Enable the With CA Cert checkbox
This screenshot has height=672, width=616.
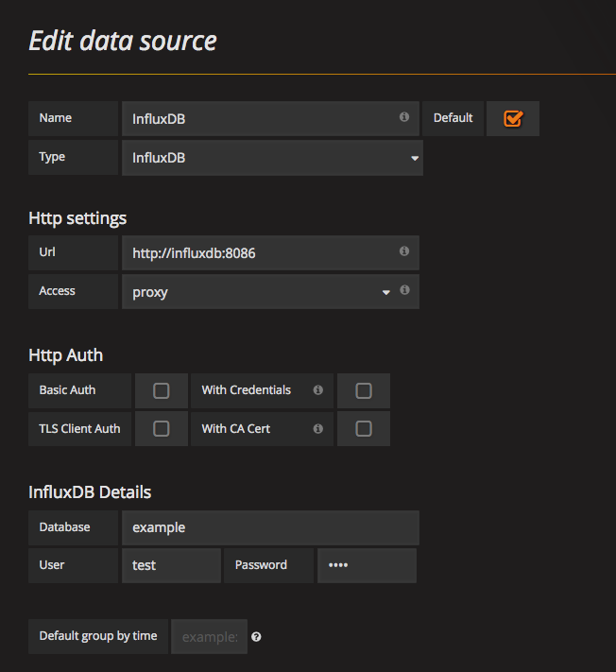(x=363, y=428)
